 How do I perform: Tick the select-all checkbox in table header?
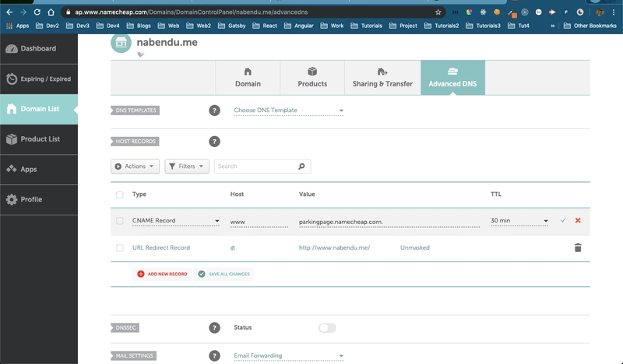(120, 194)
